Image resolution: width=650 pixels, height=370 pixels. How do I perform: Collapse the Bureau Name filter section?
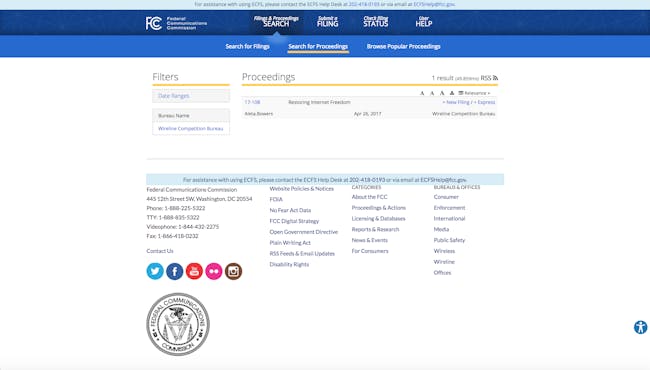191,116
